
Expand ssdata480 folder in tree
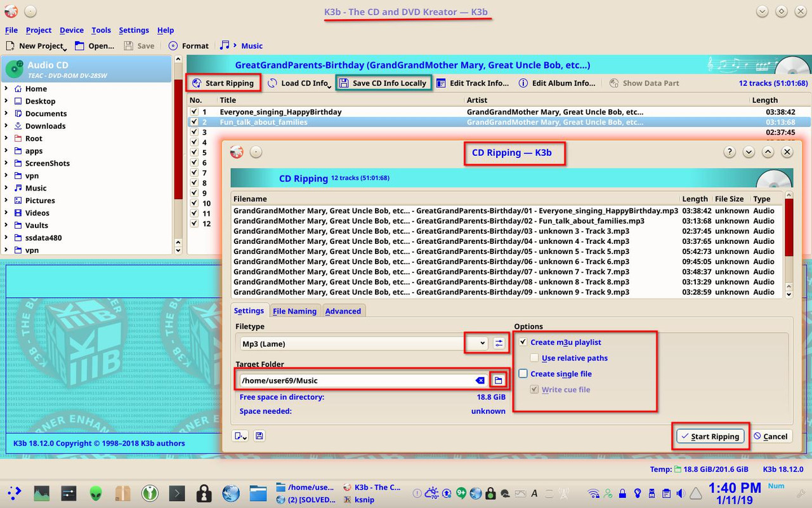pyautogui.click(x=6, y=237)
